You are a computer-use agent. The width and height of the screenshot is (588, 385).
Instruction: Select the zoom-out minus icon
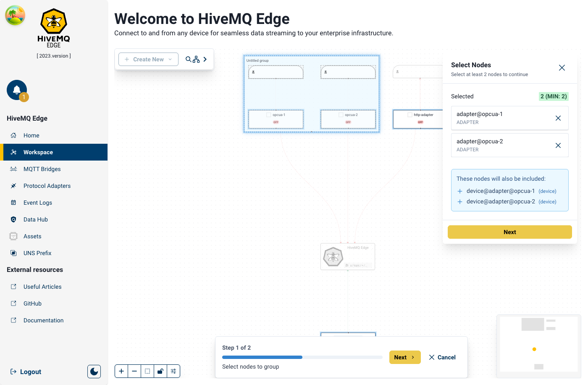[x=134, y=371]
